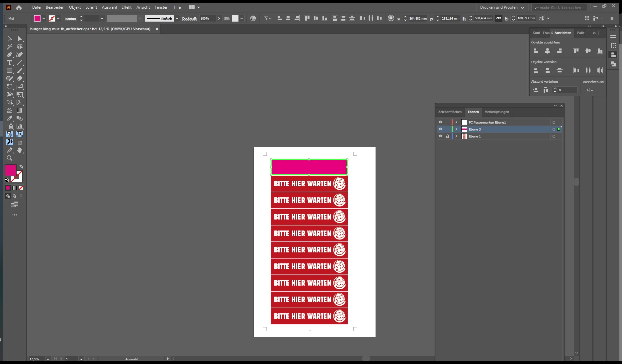Select the Type tool

[10, 63]
